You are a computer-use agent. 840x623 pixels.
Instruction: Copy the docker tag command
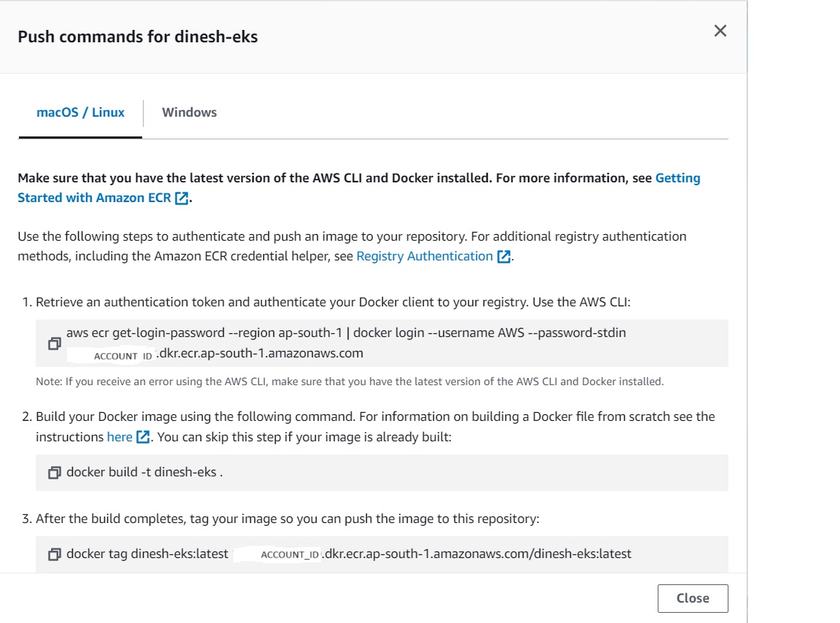54,554
